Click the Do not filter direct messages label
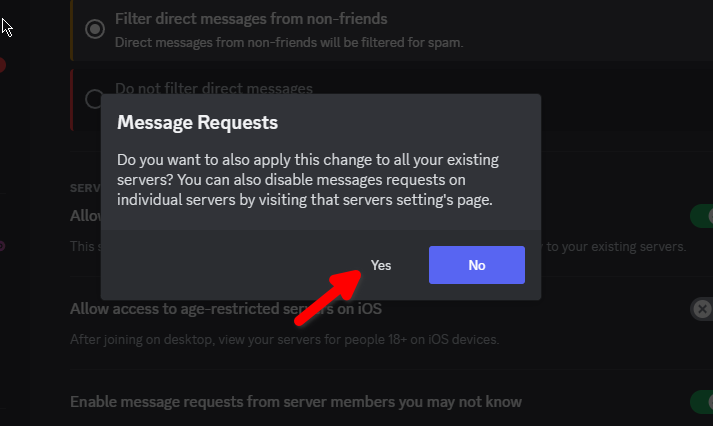This screenshot has width=713, height=426. tap(214, 88)
